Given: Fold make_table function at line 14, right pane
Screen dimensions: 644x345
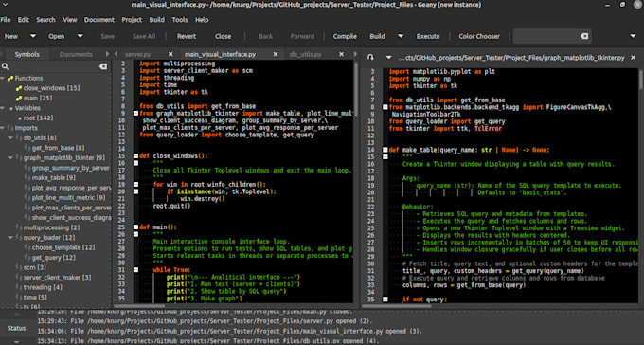Looking at the screenshot, I should pyautogui.click(x=385, y=150).
